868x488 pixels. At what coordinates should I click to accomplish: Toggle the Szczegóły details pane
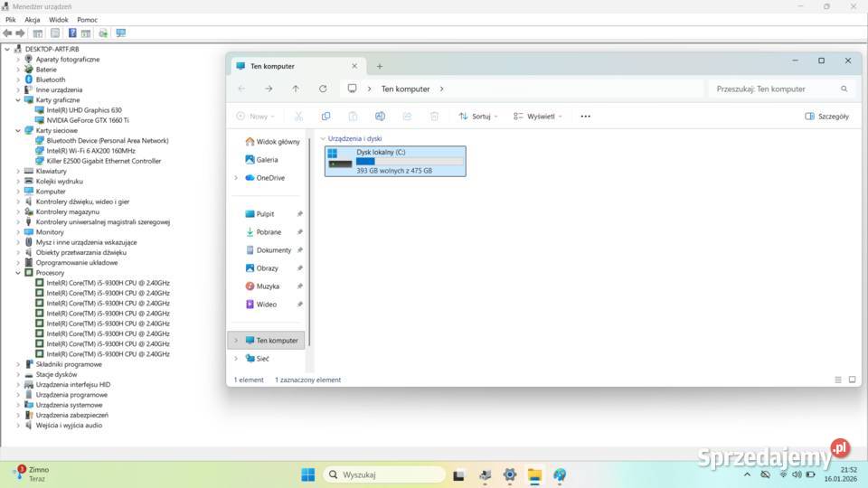(826, 117)
